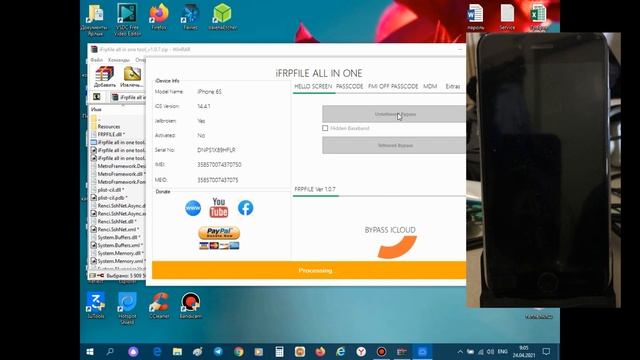Select Renci.SshNet.dll in WinRAR list
This screenshot has height=360, width=640.
116,221
